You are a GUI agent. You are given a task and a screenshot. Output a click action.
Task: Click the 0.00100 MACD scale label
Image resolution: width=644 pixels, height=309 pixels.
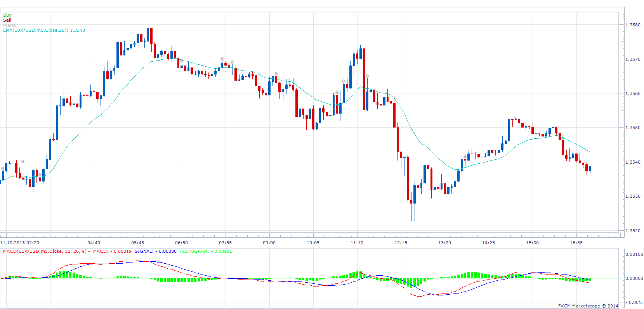coord(634,254)
